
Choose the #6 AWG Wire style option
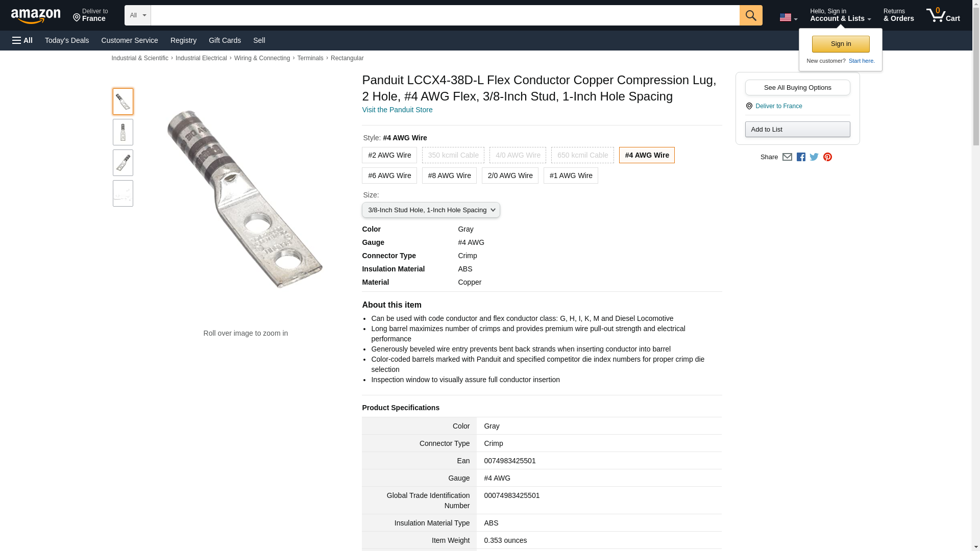[389, 176]
